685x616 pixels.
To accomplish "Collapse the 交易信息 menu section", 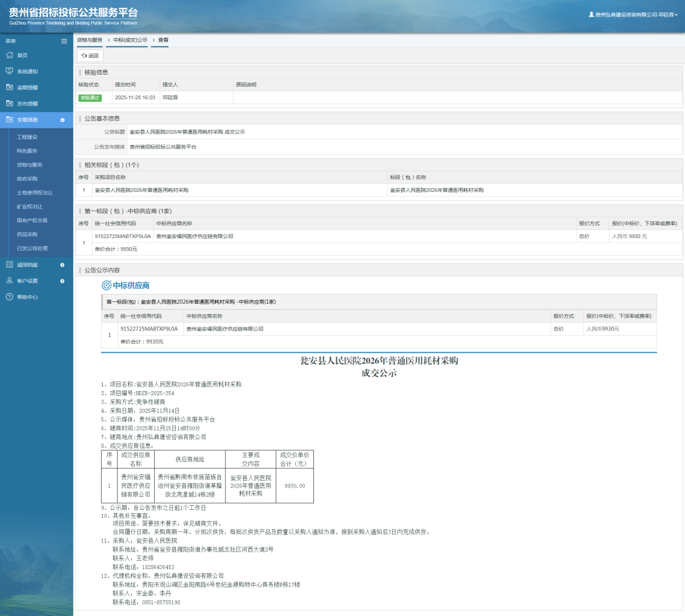I will [x=62, y=120].
